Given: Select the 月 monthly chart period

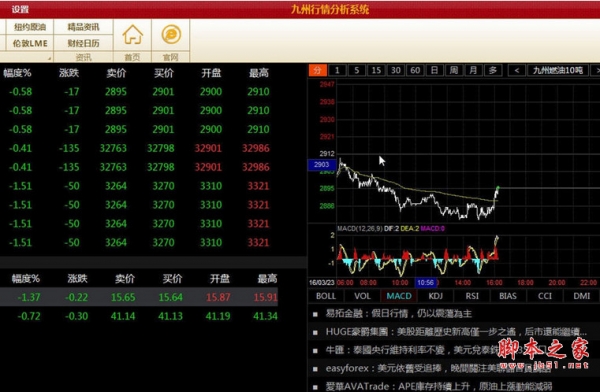Looking at the screenshot, I should (473, 70).
